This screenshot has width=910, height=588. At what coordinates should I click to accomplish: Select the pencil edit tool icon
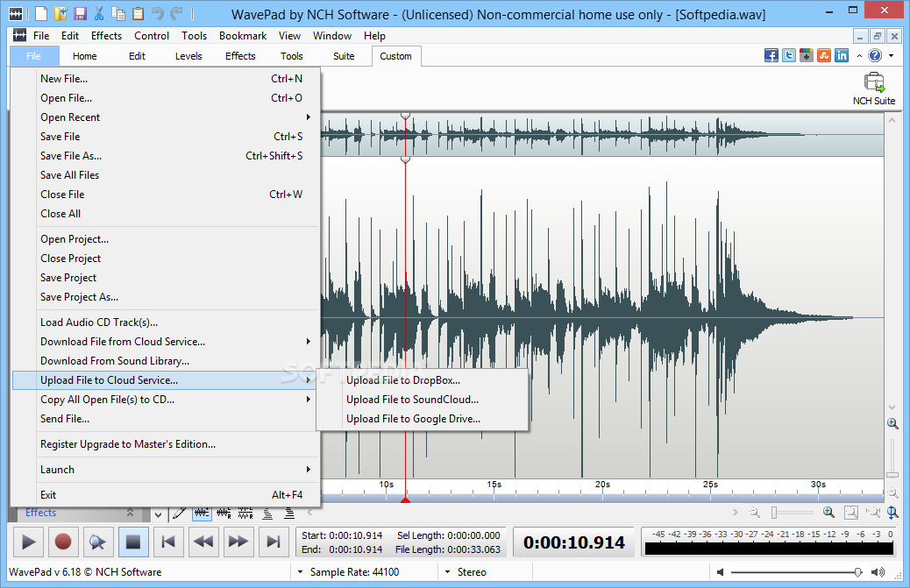pos(180,514)
